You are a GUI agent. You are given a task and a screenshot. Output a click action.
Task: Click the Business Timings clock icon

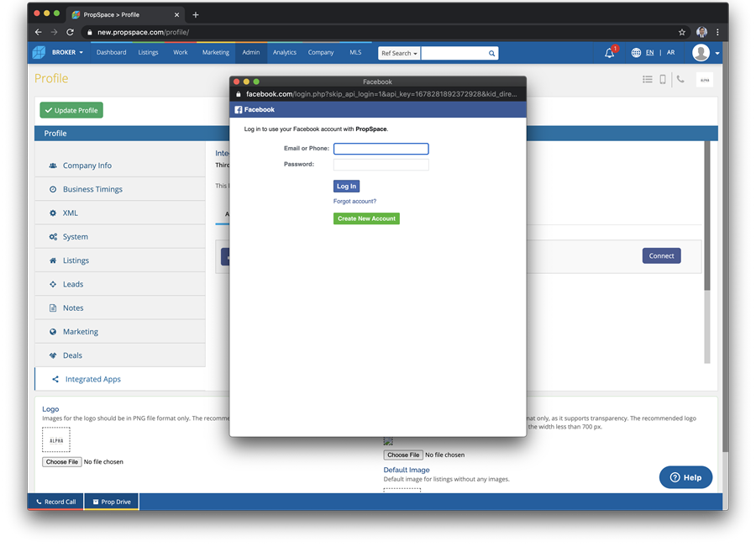point(53,189)
